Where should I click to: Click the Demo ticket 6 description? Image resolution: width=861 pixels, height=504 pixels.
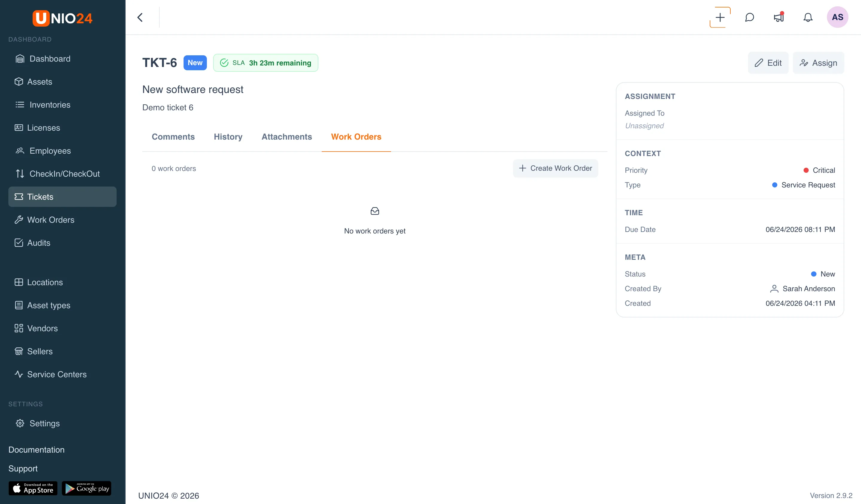(168, 108)
